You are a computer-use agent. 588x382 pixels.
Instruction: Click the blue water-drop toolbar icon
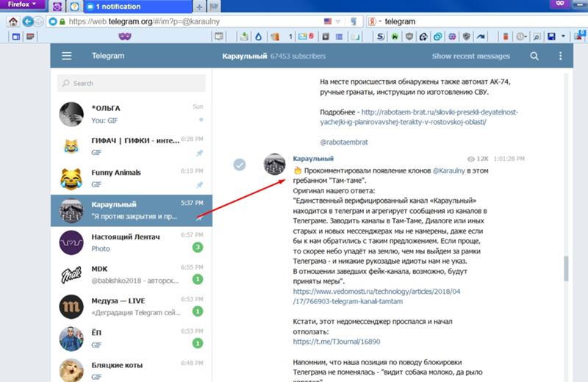click(259, 36)
